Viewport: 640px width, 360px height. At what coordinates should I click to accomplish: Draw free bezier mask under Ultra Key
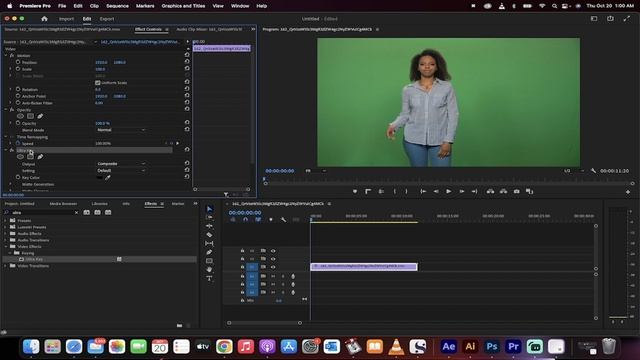pos(40,157)
